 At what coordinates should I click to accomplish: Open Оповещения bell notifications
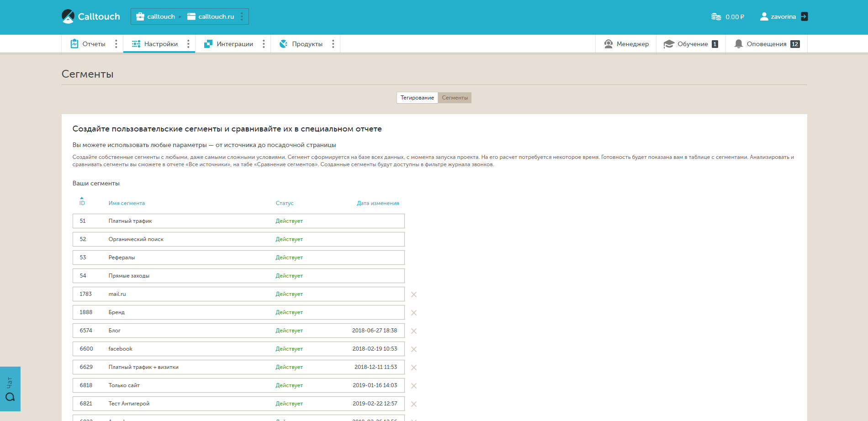[738, 44]
